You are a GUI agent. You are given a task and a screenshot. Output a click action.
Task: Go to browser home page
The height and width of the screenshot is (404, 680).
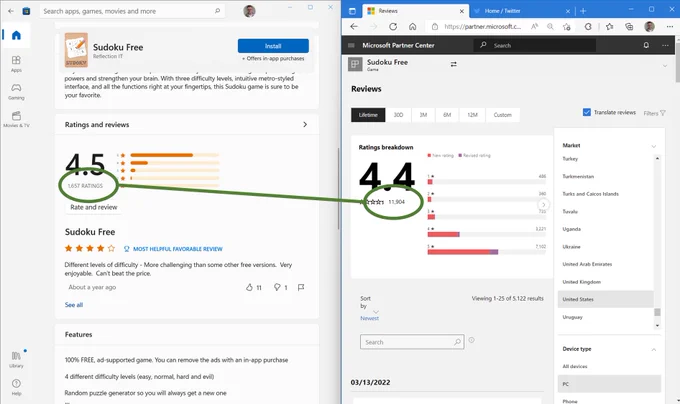412,26
